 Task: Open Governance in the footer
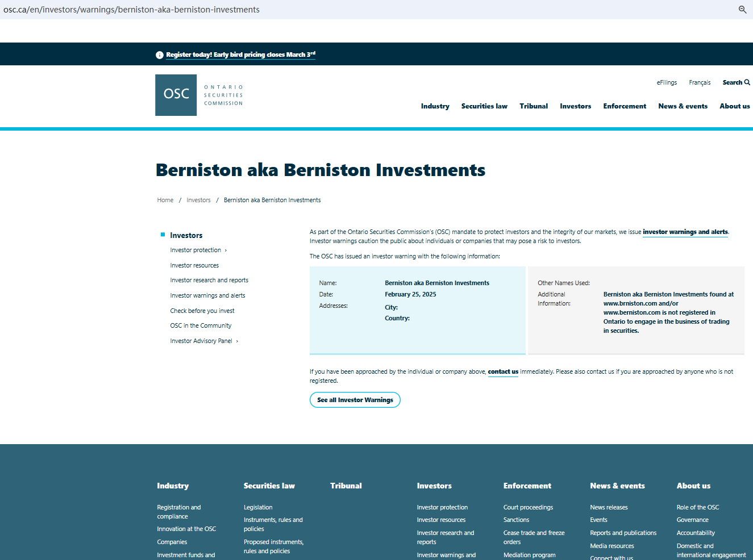[692, 520]
